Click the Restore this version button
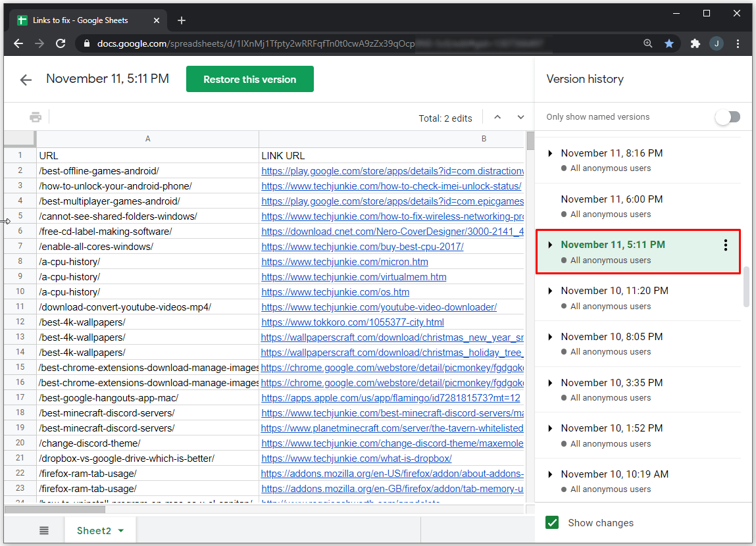The image size is (756, 546). click(249, 80)
